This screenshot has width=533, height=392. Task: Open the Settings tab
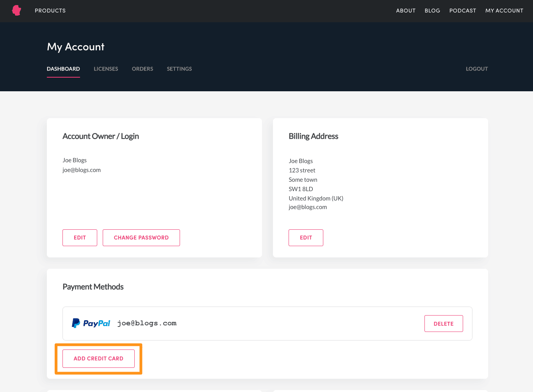(x=179, y=69)
